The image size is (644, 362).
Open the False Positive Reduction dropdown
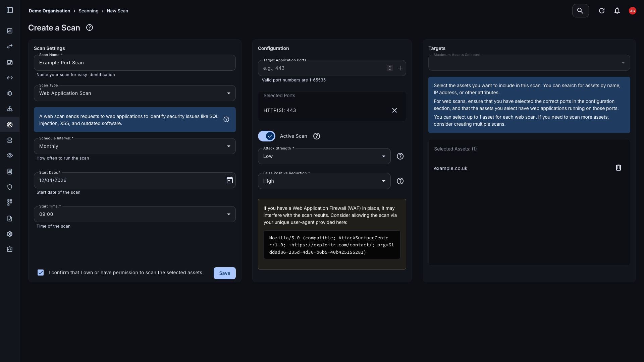[324, 181]
